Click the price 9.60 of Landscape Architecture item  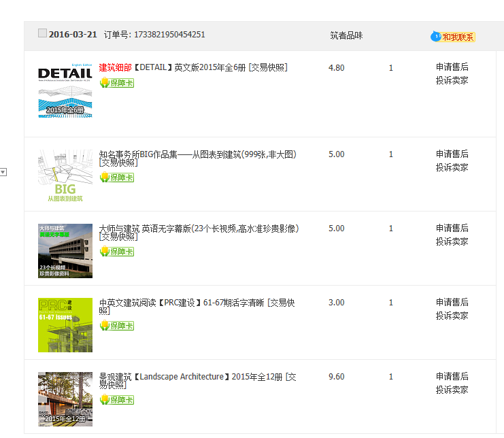336,377
